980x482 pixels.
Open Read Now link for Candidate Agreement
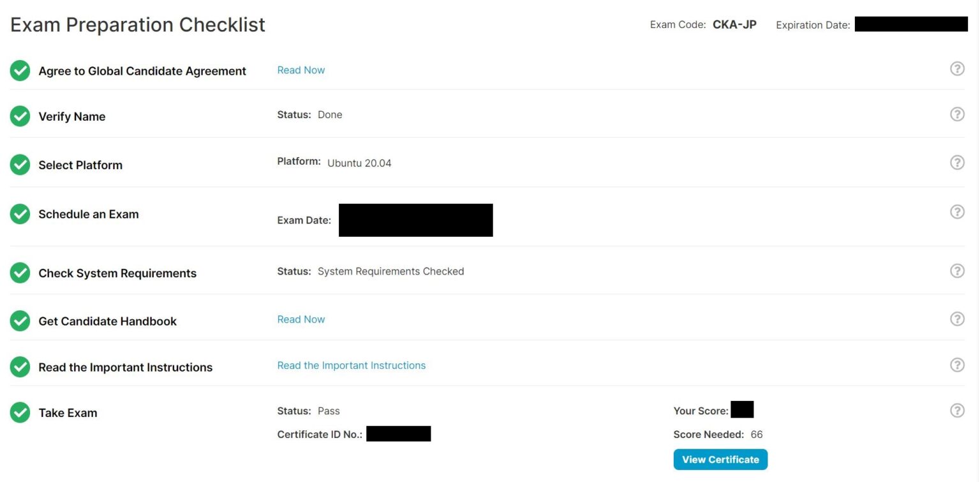(x=301, y=70)
